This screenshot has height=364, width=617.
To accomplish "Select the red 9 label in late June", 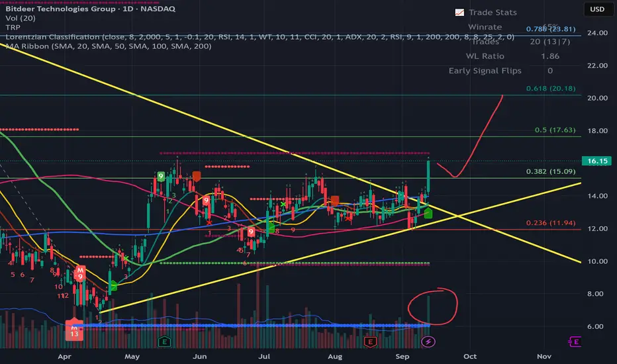I will pyautogui.click(x=251, y=232).
